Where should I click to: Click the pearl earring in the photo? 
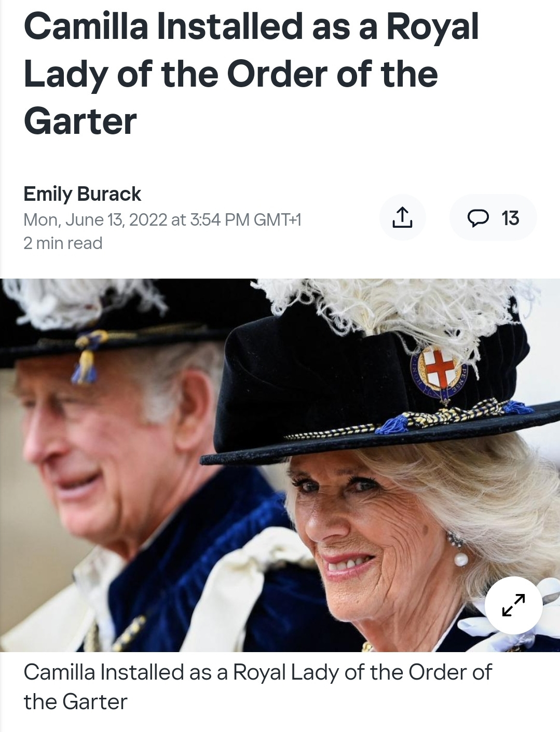coord(460,560)
